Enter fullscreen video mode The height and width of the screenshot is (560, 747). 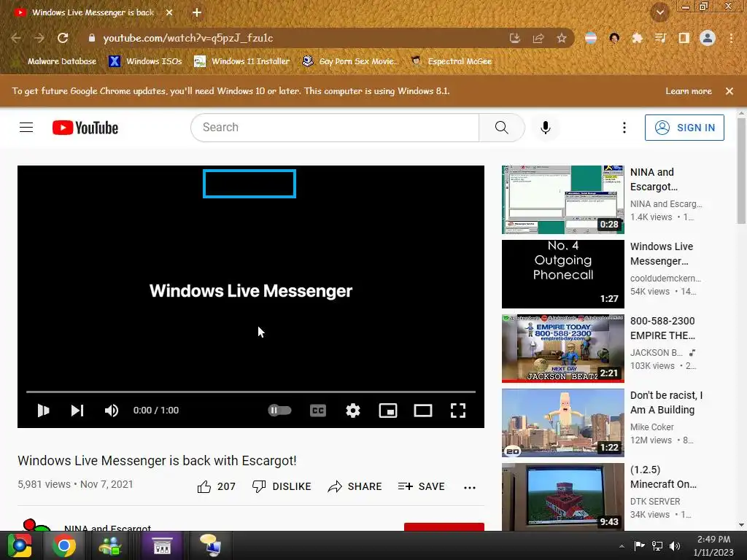point(458,411)
